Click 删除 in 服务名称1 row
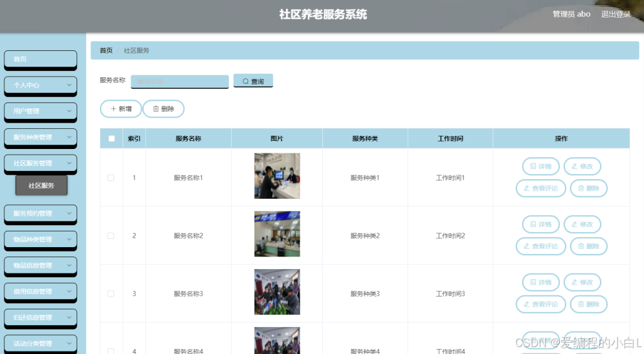Screen dimensions: 644x354 [589, 188]
